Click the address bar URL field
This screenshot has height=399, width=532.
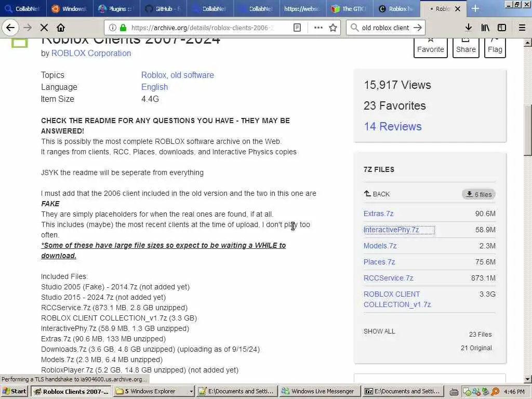tap(202, 28)
